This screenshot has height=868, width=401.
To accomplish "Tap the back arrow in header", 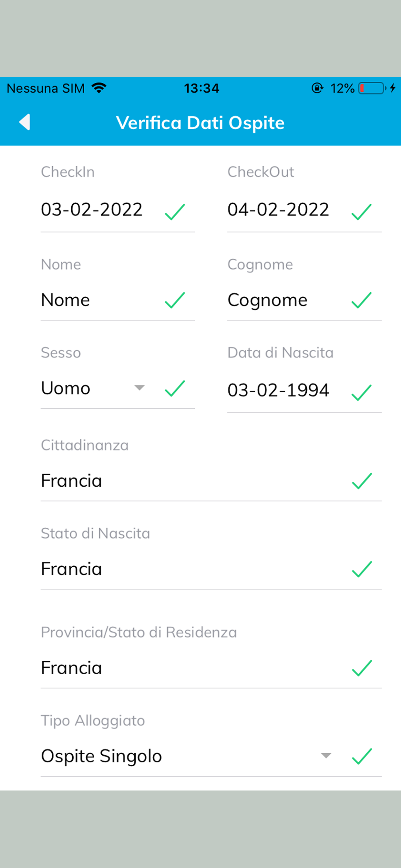I will click(25, 122).
